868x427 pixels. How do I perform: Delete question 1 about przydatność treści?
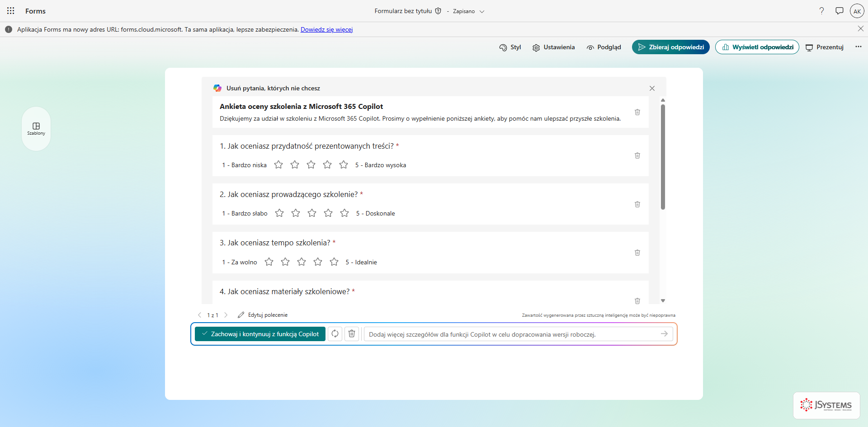(637, 155)
